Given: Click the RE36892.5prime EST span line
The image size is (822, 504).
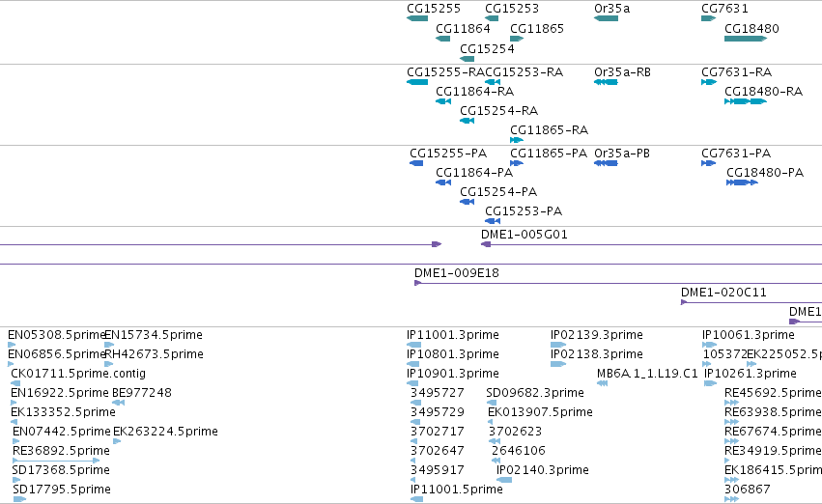Looking at the screenshot, I should [56, 461].
